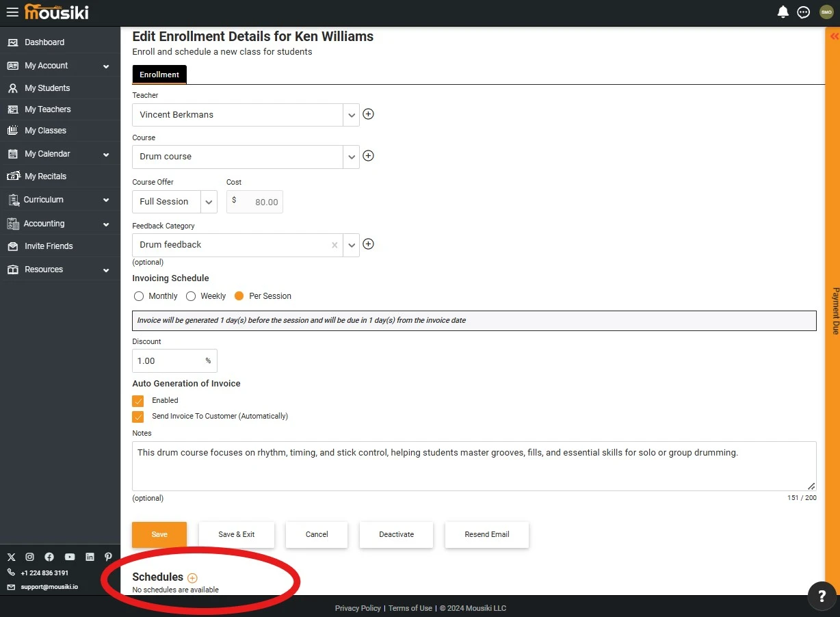Open the Teacher dropdown
Image resolution: width=840 pixels, height=617 pixels.
click(351, 115)
